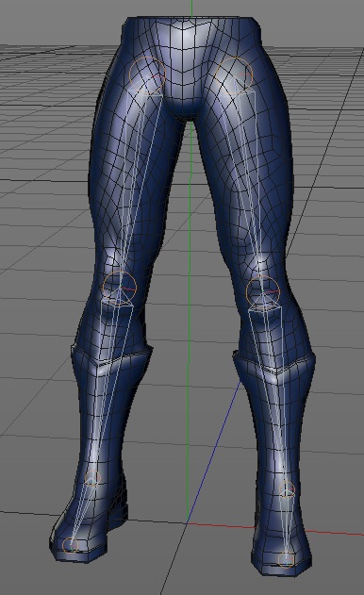The width and height of the screenshot is (364, 595).
Task: Click the ankle joint on the screen-right boot
Action: [288, 490]
